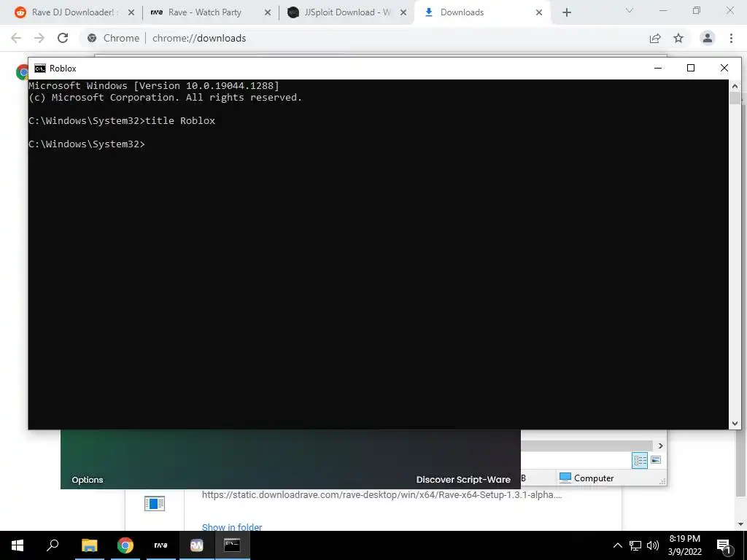Click Show in folder link
Screen dimensions: 747x560
point(232,526)
